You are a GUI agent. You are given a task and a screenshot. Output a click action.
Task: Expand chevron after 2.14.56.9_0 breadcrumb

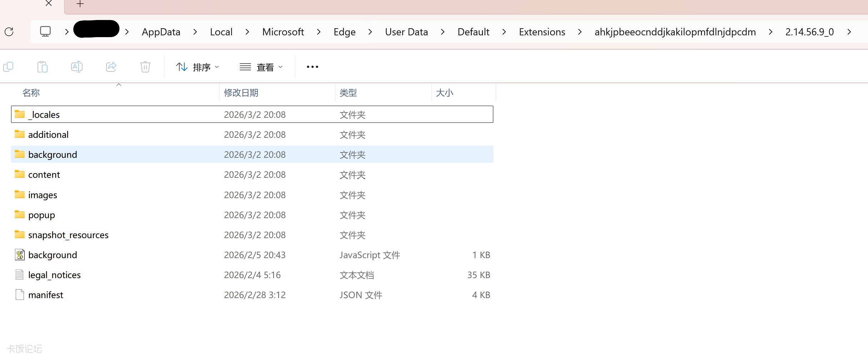pos(849,32)
